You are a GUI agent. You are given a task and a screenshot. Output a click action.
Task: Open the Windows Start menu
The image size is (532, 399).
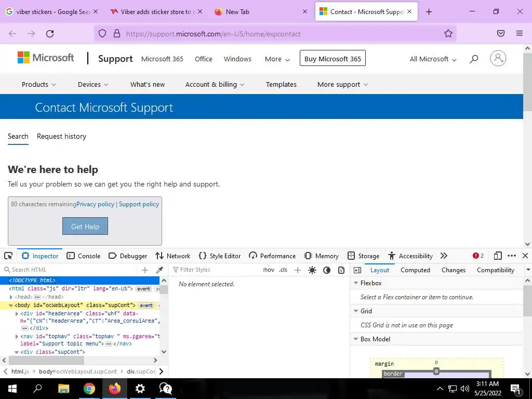tap(12, 389)
